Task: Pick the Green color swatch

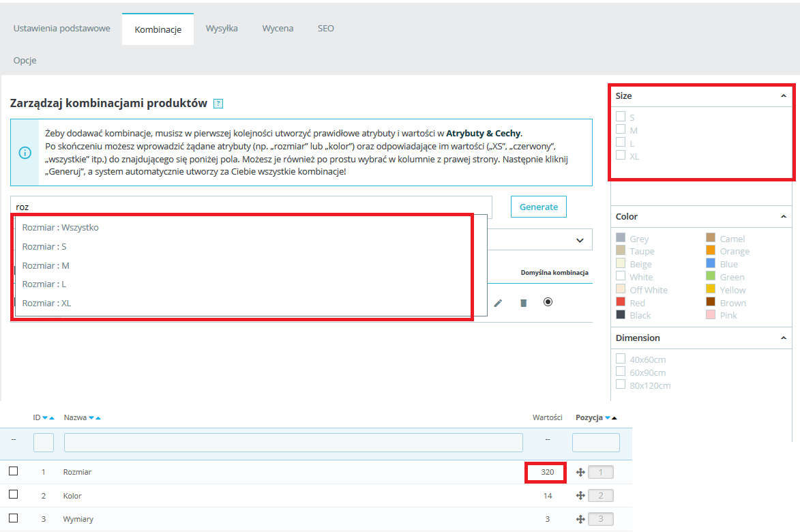Action: 711,276
